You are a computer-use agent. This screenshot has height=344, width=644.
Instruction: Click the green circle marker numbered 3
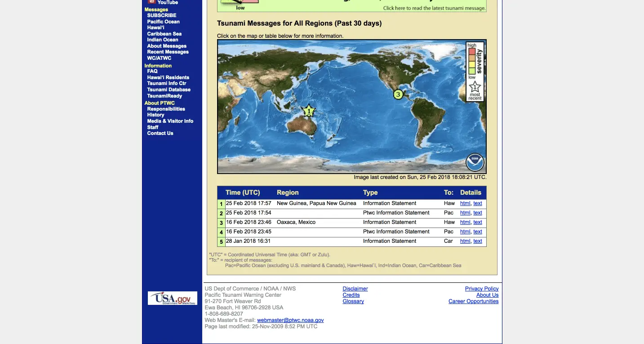(x=398, y=94)
